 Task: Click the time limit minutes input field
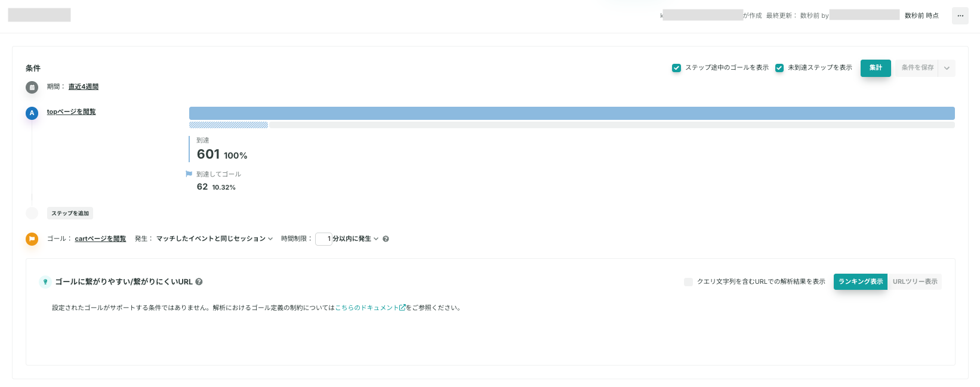pos(323,239)
